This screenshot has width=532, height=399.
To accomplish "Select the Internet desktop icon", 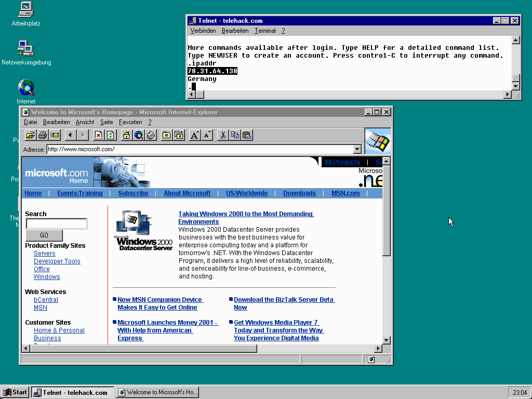I will [26, 91].
